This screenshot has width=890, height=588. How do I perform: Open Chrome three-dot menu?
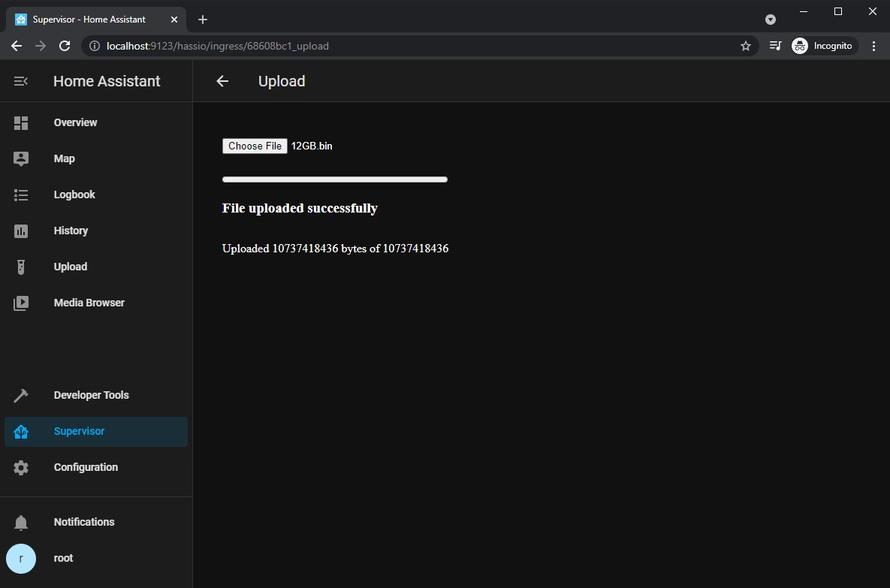(873, 46)
